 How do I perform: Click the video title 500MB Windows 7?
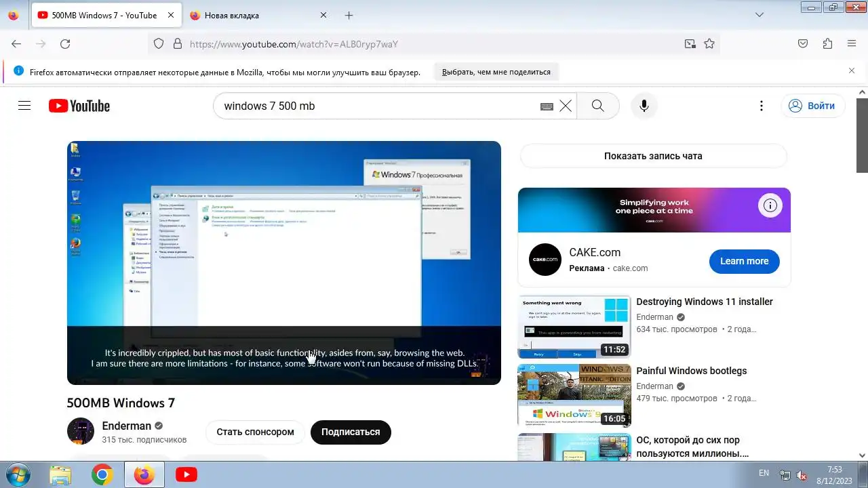pyautogui.click(x=121, y=403)
